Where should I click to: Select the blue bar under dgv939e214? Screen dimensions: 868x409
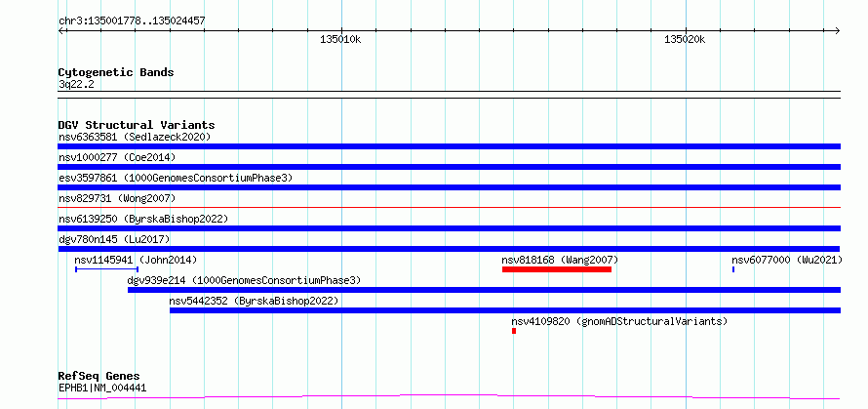pos(485,290)
